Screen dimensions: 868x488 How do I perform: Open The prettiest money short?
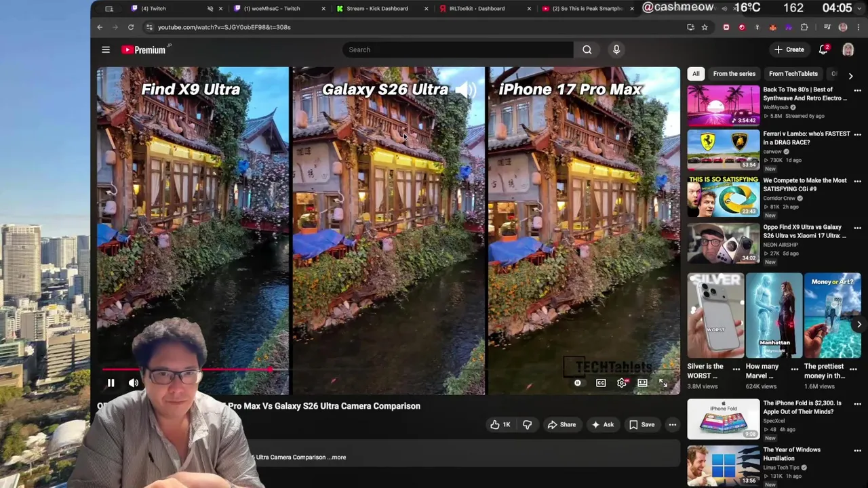click(832, 315)
